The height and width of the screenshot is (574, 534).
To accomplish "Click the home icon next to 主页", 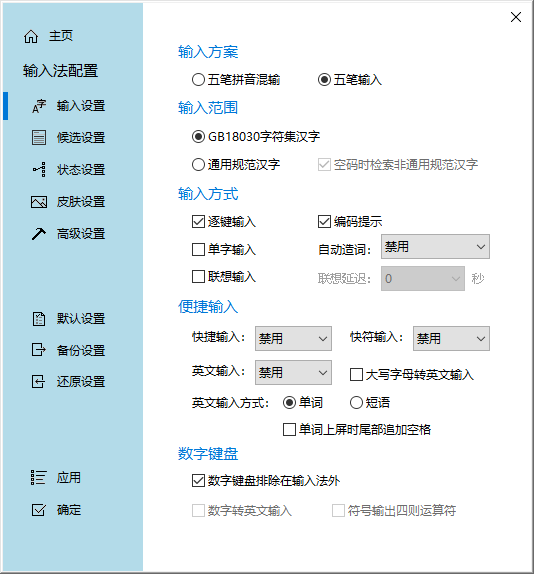I will [x=31, y=36].
